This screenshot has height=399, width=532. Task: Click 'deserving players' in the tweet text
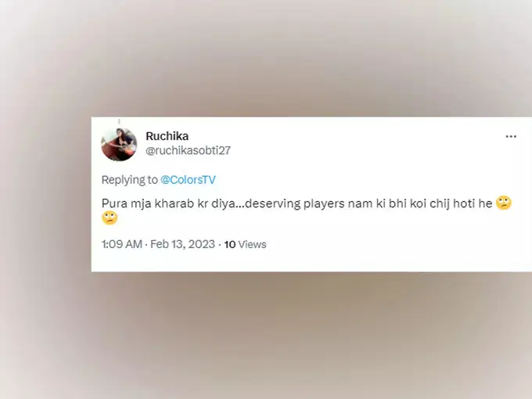pos(272,203)
